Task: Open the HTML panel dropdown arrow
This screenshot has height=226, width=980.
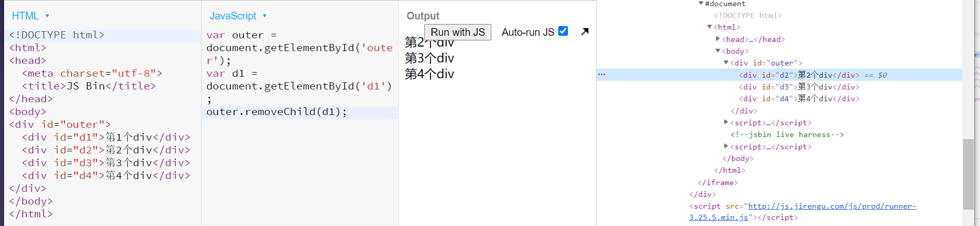Action: click(48, 16)
